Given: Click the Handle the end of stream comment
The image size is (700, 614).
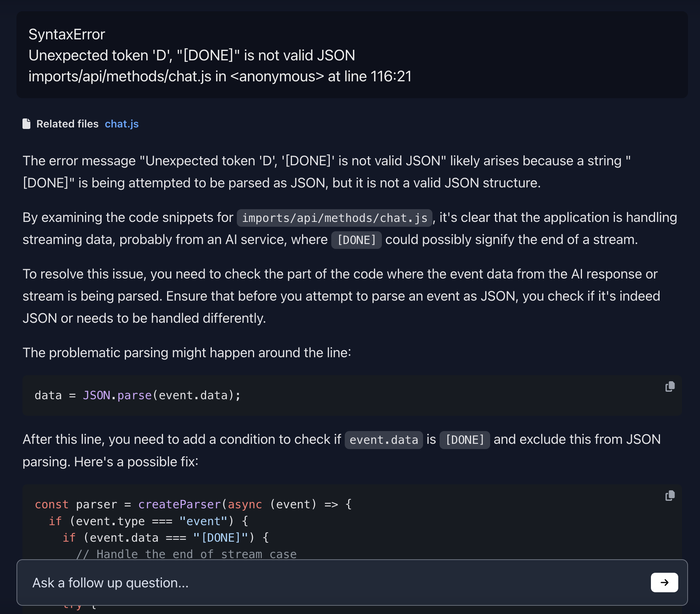Looking at the screenshot, I should 186,554.
